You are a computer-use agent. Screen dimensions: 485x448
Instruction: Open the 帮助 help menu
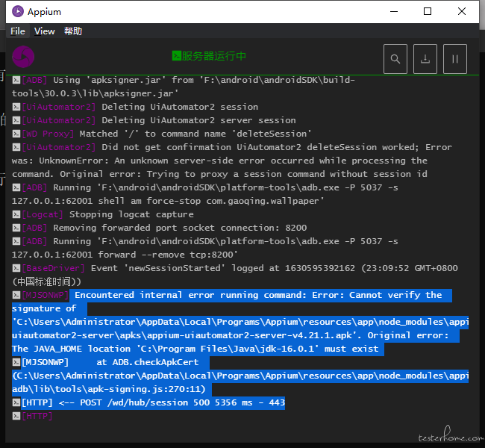pos(73,31)
